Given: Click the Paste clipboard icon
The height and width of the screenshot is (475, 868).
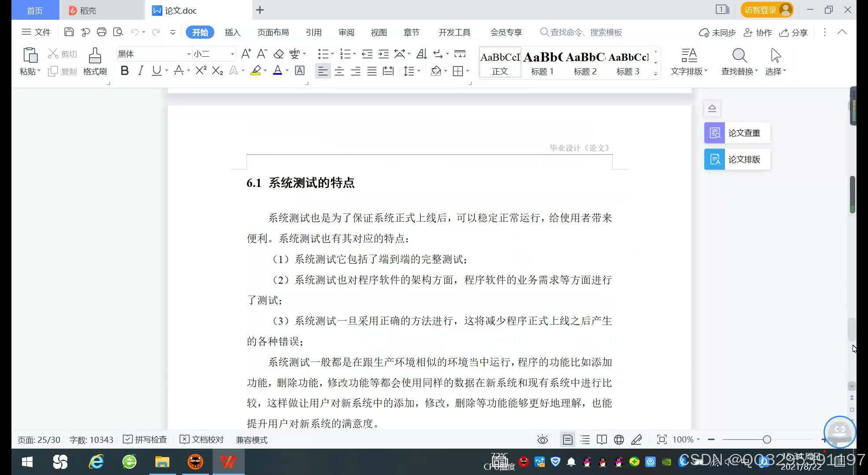Looking at the screenshot, I should pos(30,55).
